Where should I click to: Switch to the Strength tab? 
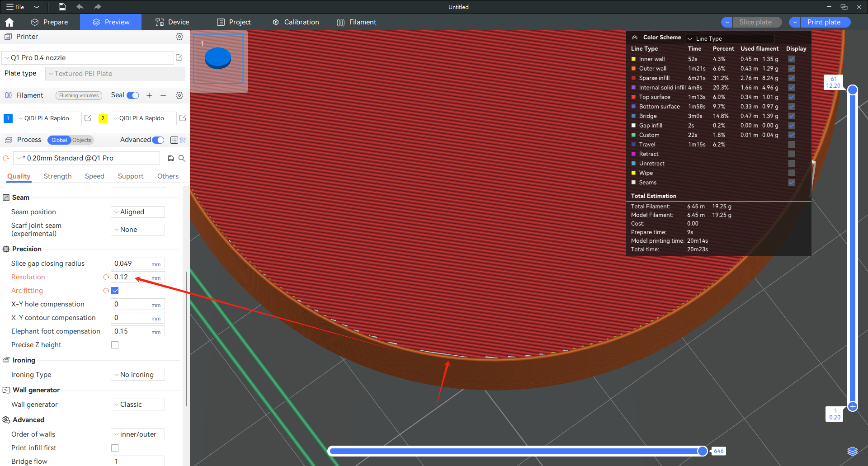point(57,176)
